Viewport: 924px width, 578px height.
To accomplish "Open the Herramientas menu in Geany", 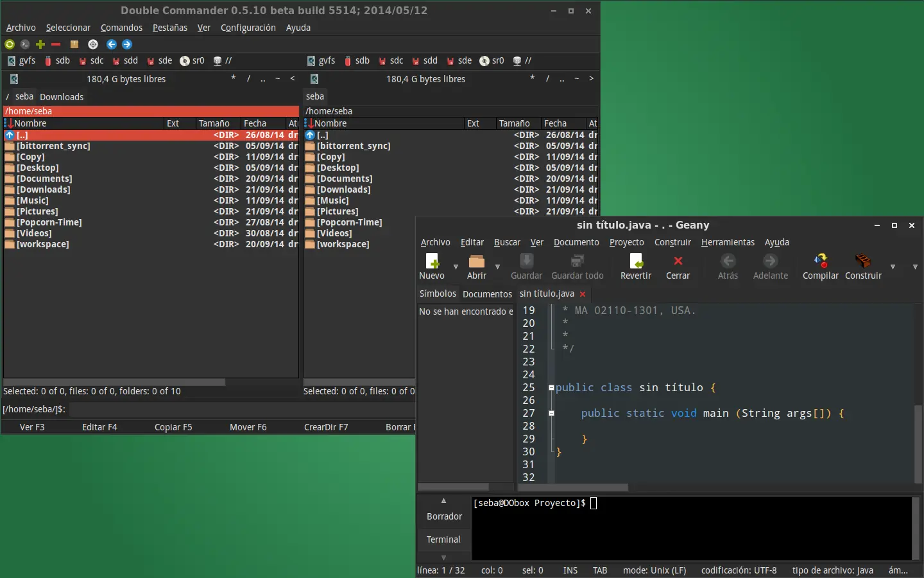I will 728,242.
